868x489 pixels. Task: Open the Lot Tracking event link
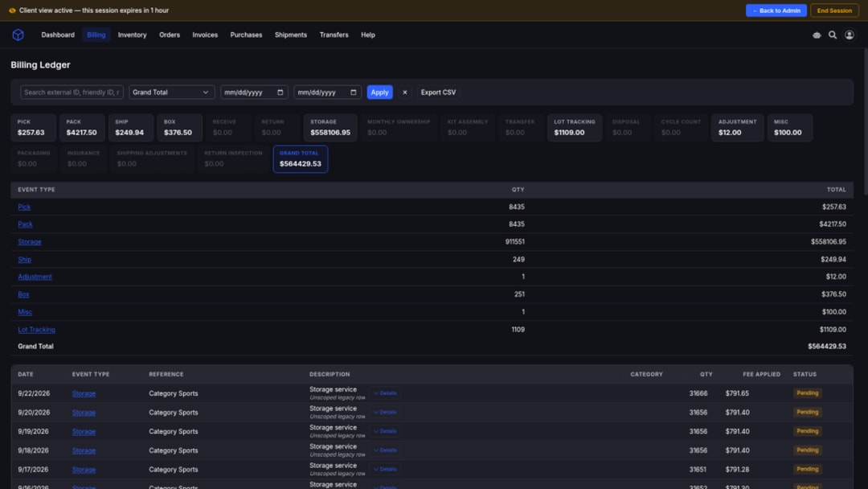click(36, 330)
